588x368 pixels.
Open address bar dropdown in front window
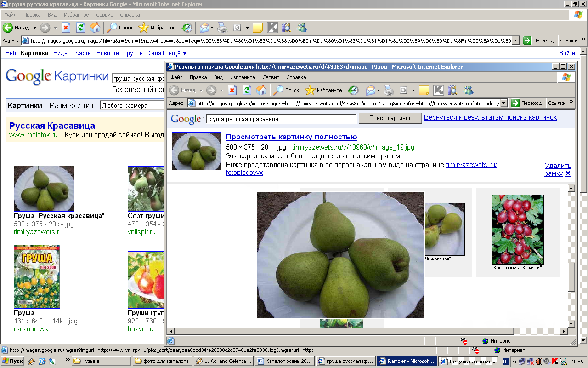pyautogui.click(x=504, y=103)
